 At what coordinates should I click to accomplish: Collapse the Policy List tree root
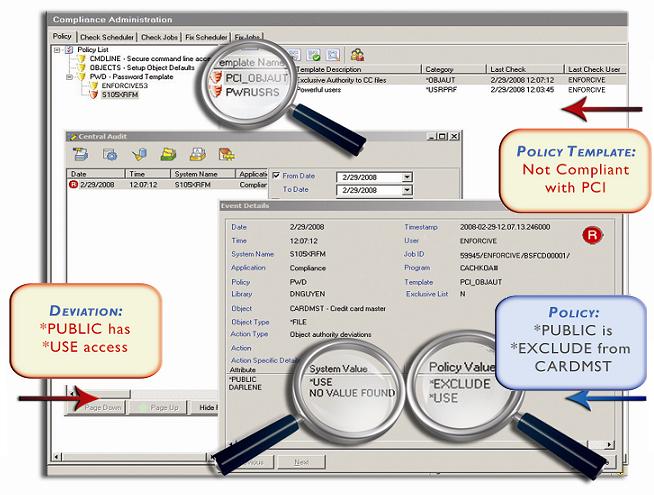[x=57, y=48]
